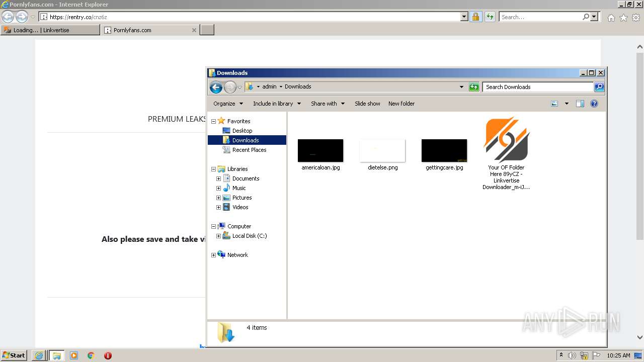Refresh the Downloads folder view

tap(474, 87)
